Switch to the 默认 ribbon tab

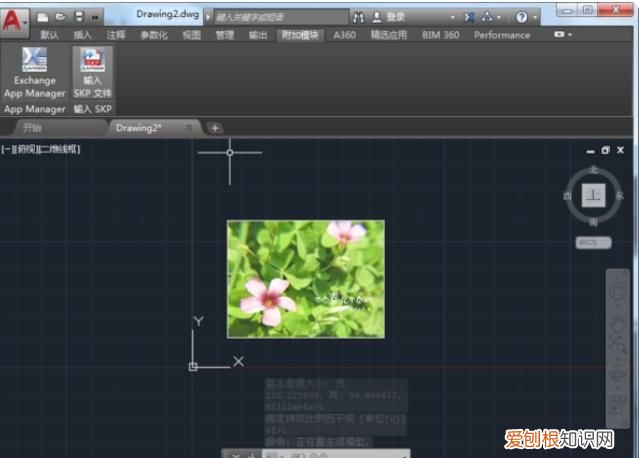(49, 35)
